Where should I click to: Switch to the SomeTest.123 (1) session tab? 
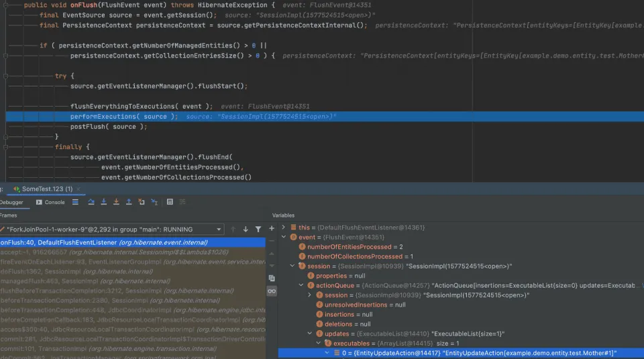coord(47,189)
